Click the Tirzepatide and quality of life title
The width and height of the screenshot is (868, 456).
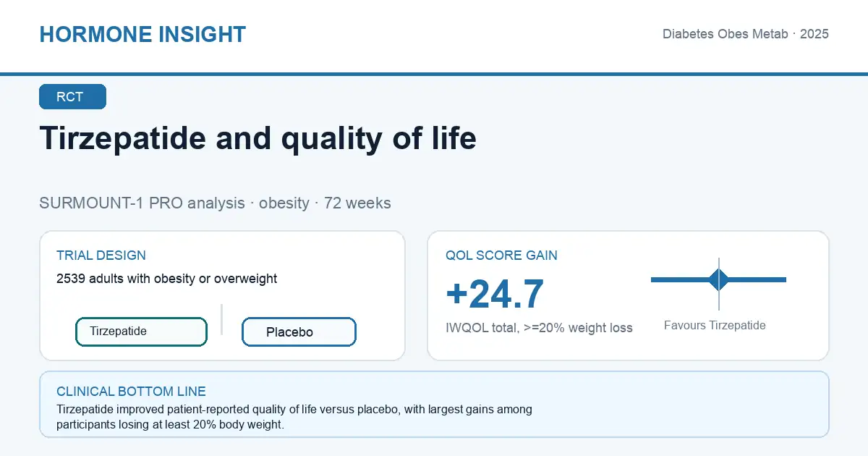[x=258, y=138]
